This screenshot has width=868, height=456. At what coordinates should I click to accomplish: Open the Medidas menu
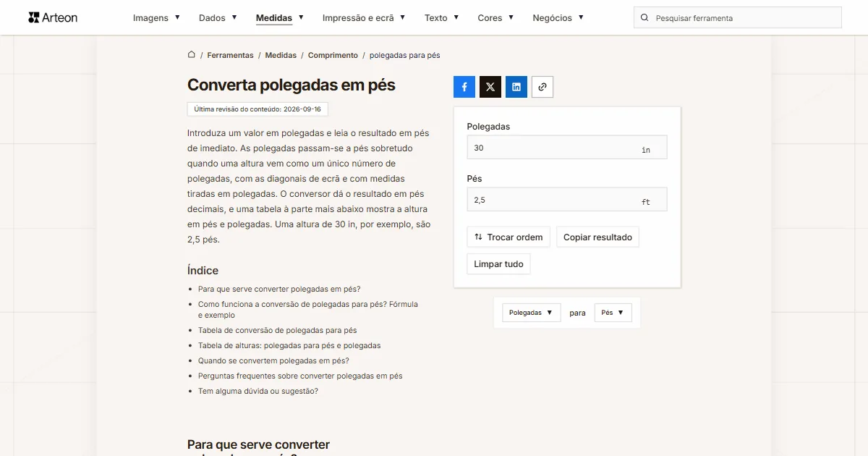pos(279,18)
